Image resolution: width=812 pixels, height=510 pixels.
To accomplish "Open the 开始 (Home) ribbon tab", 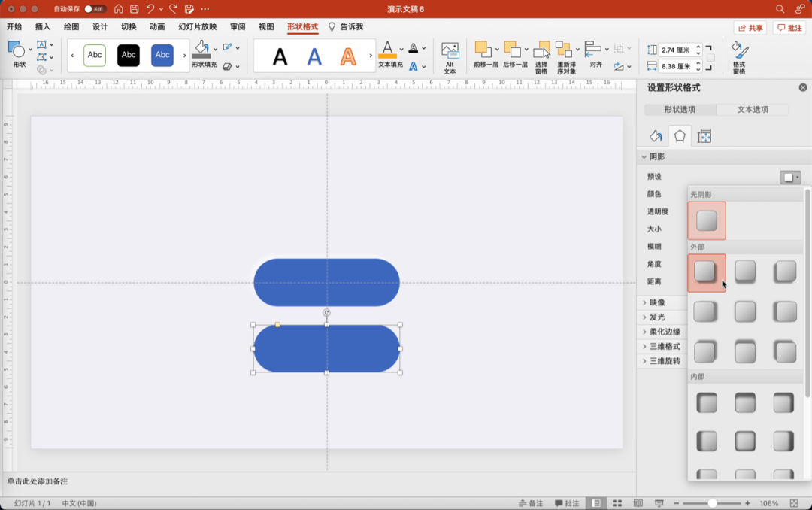I will pos(14,27).
